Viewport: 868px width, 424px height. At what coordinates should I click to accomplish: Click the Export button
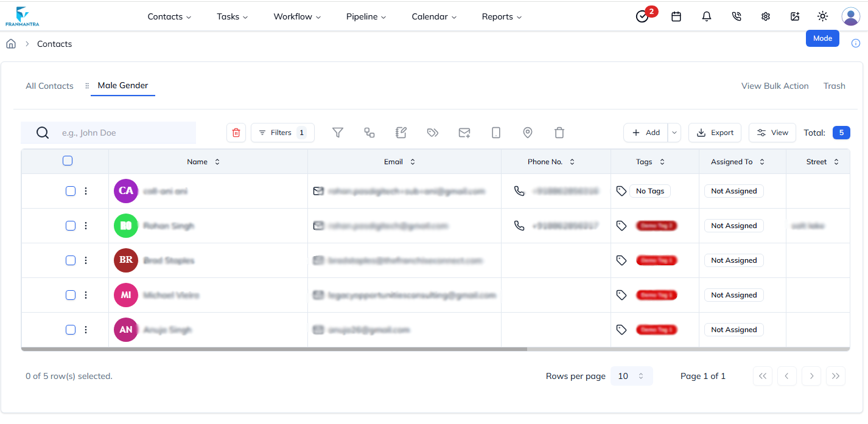715,132
